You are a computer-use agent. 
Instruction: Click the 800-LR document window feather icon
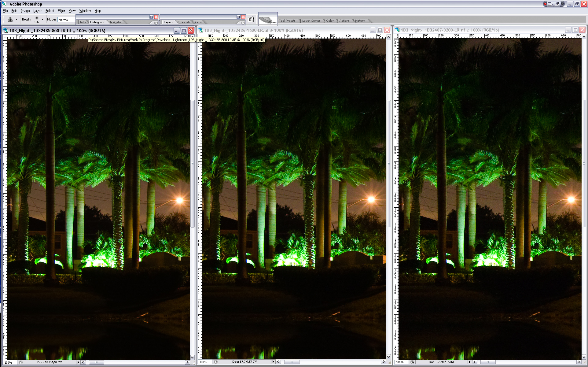[x=6, y=30]
